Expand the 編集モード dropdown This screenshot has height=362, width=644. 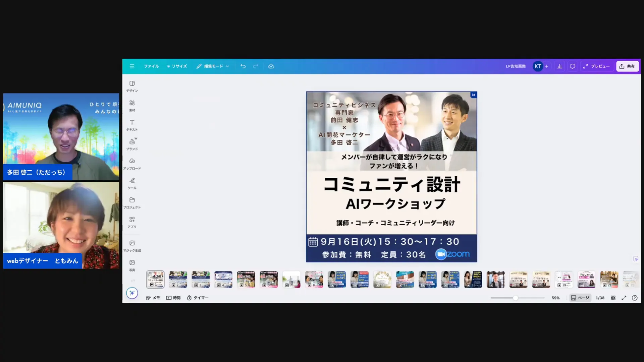(x=213, y=66)
